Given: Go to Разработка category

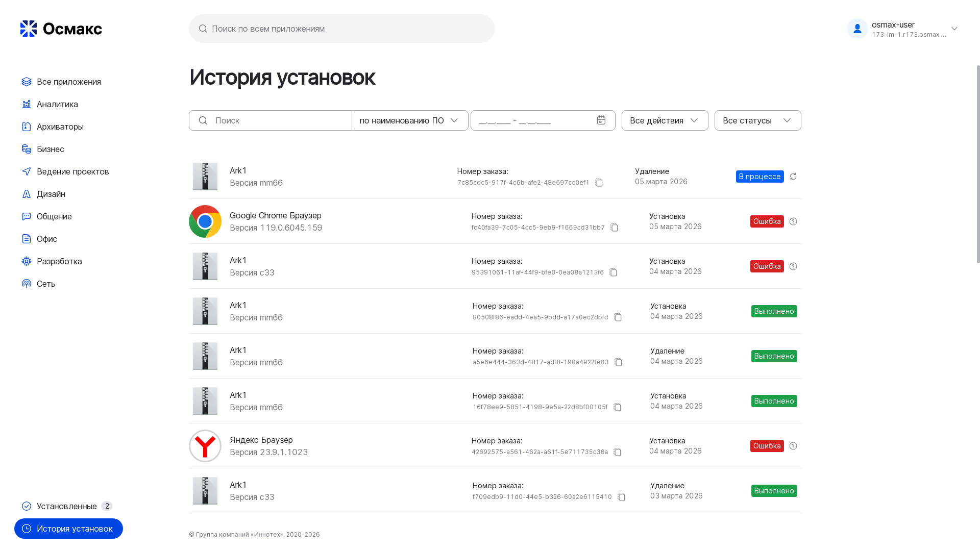Looking at the screenshot, I should [x=59, y=261].
